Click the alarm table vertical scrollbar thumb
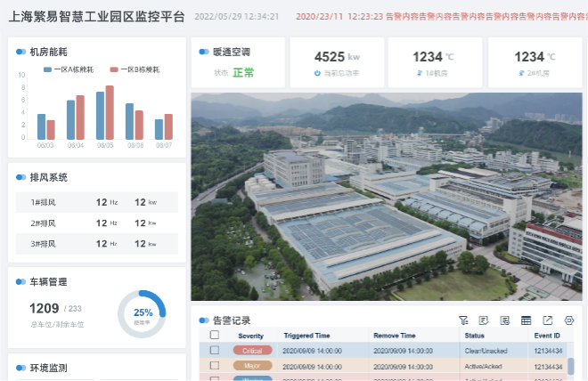This screenshot has height=381, width=588. click(x=570, y=366)
